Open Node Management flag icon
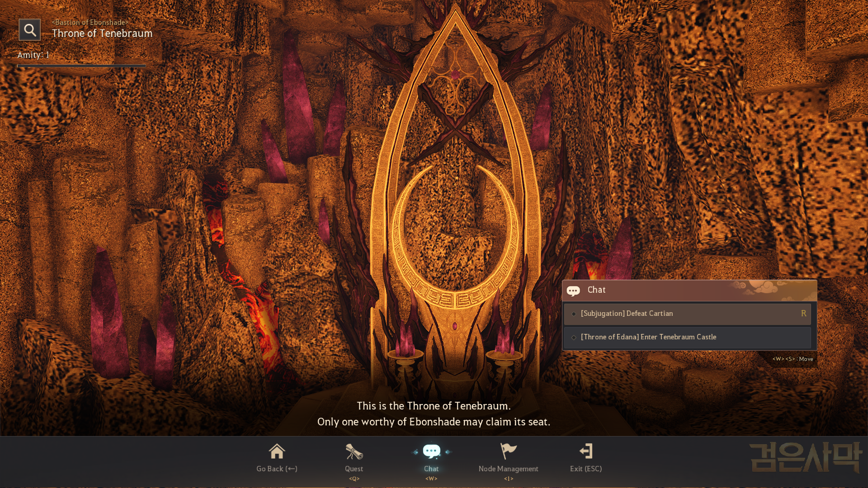The width and height of the screenshot is (868, 488). click(x=509, y=451)
